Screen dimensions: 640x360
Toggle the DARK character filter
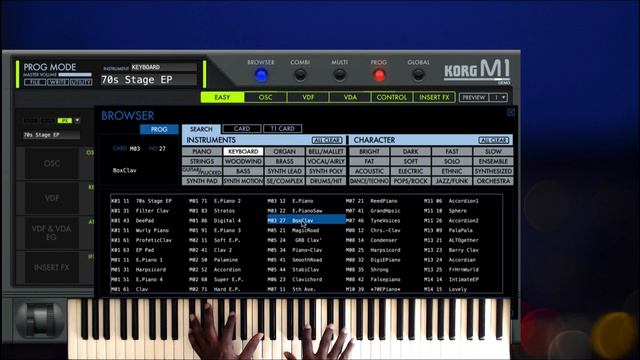[x=411, y=151]
